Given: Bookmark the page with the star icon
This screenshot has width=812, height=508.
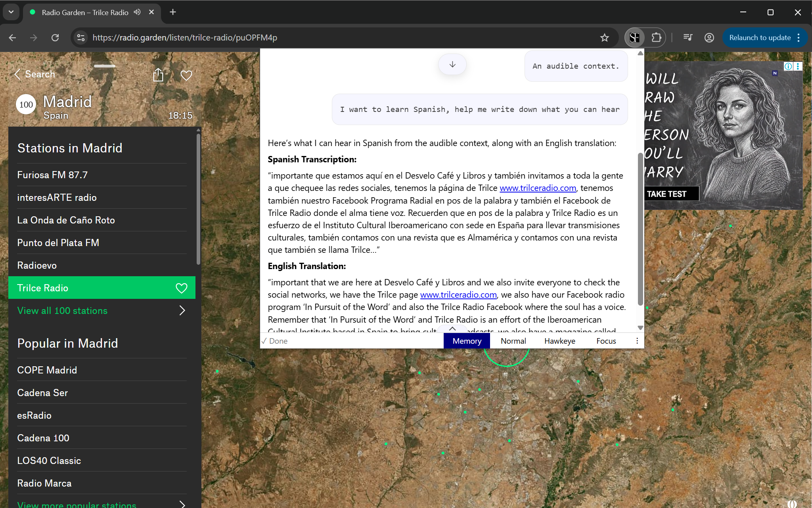Looking at the screenshot, I should 604,37.
